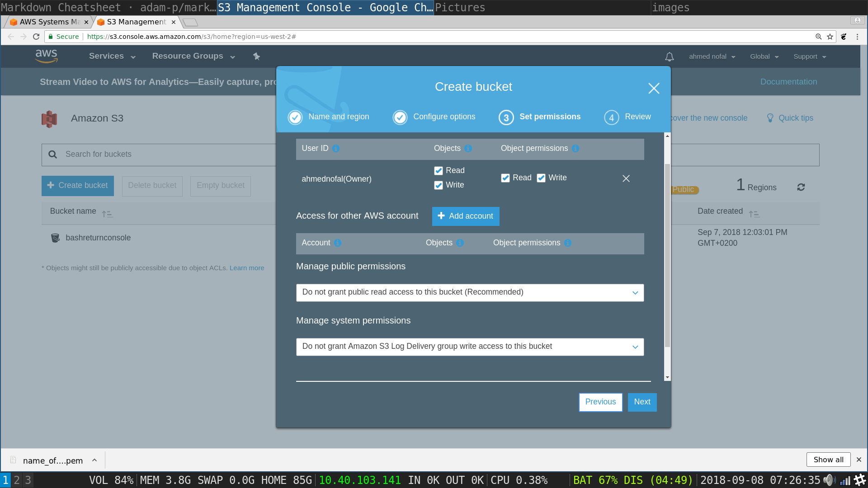The image size is (868, 488).
Task: Click the notifications bell icon
Action: click(669, 57)
